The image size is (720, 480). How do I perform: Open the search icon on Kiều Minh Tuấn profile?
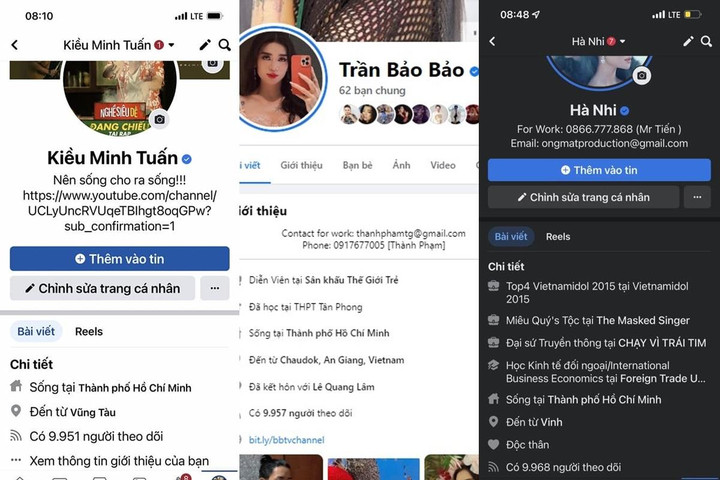[x=224, y=45]
